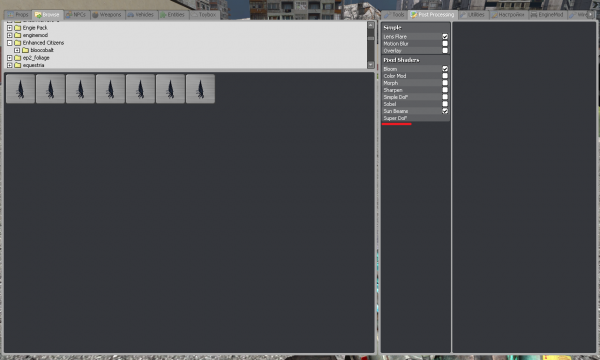Open the Tools tab
This screenshot has height=360, width=600.
pos(395,15)
